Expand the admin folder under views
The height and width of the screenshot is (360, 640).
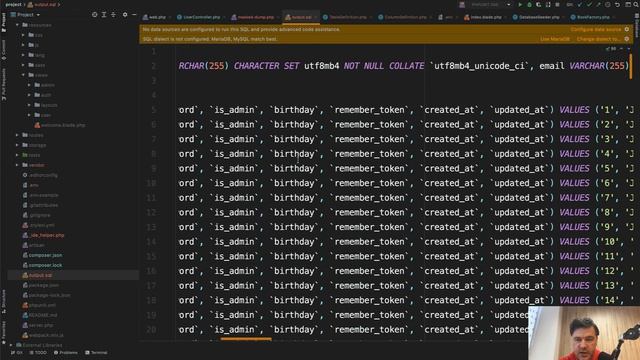[x=29, y=85]
